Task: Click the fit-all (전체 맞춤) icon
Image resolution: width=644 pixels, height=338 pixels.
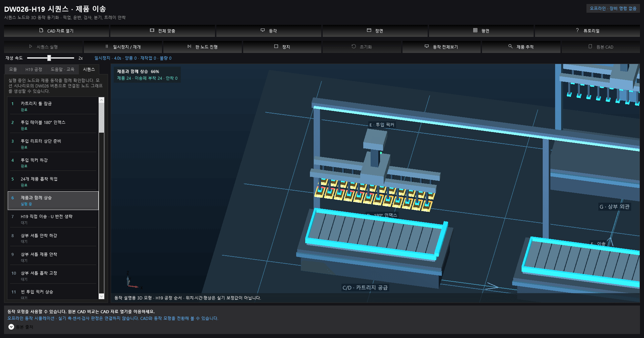Action: (152, 30)
